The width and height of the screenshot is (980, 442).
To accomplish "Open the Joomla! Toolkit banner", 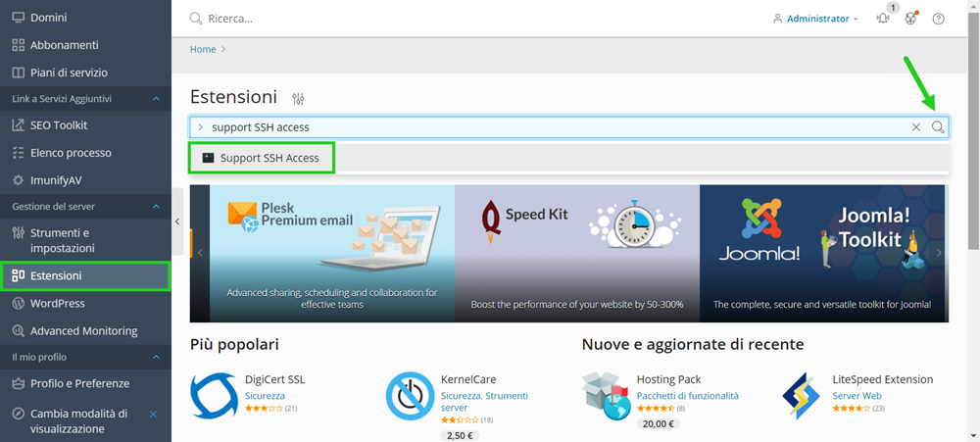I will (824, 253).
